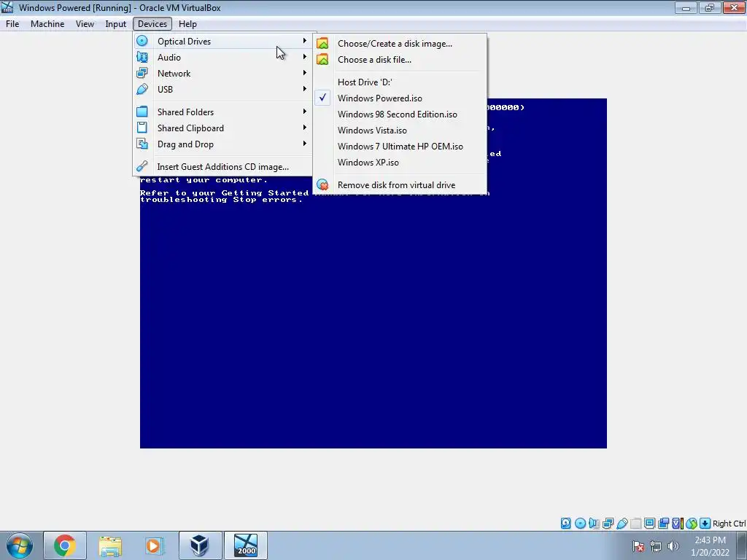
Task: Open the Machine menu
Action: (x=47, y=24)
